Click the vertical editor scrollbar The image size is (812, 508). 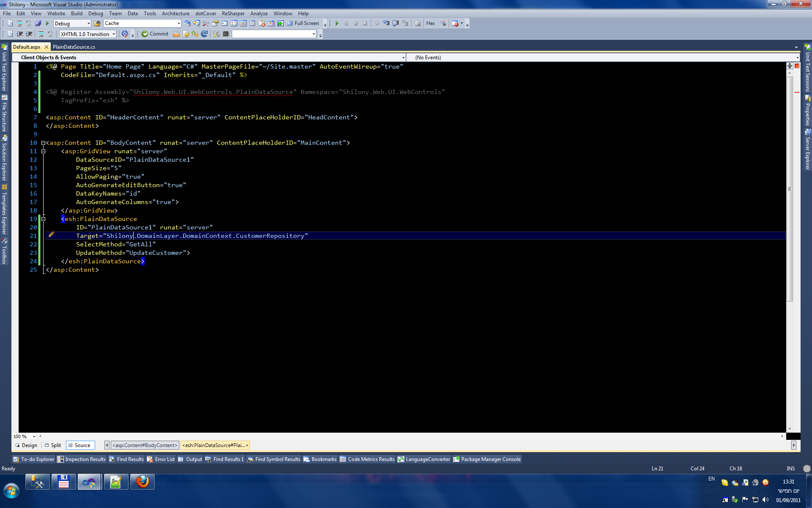click(790, 189)
